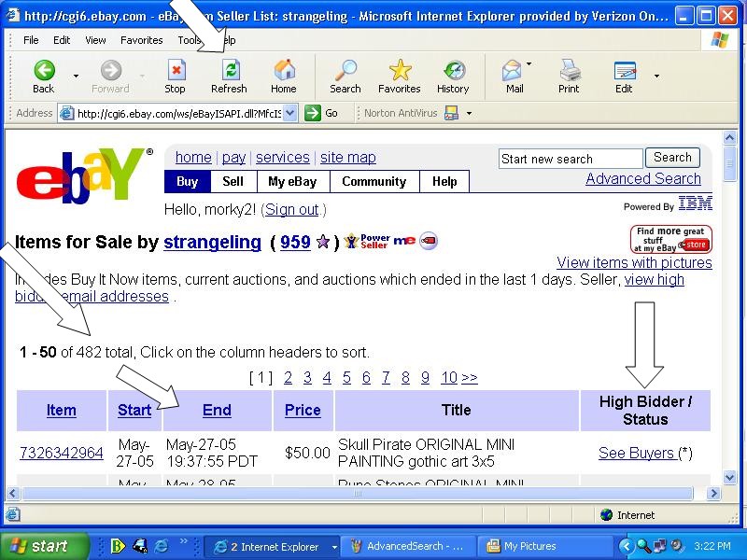Click in the Start new search field

click(571, 159)
